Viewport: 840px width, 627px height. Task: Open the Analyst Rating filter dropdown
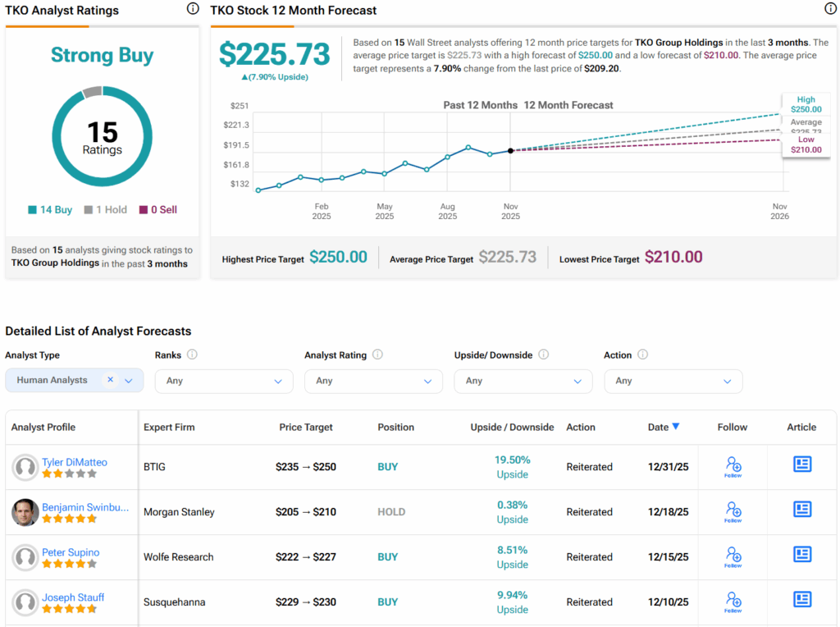(373, 381)
